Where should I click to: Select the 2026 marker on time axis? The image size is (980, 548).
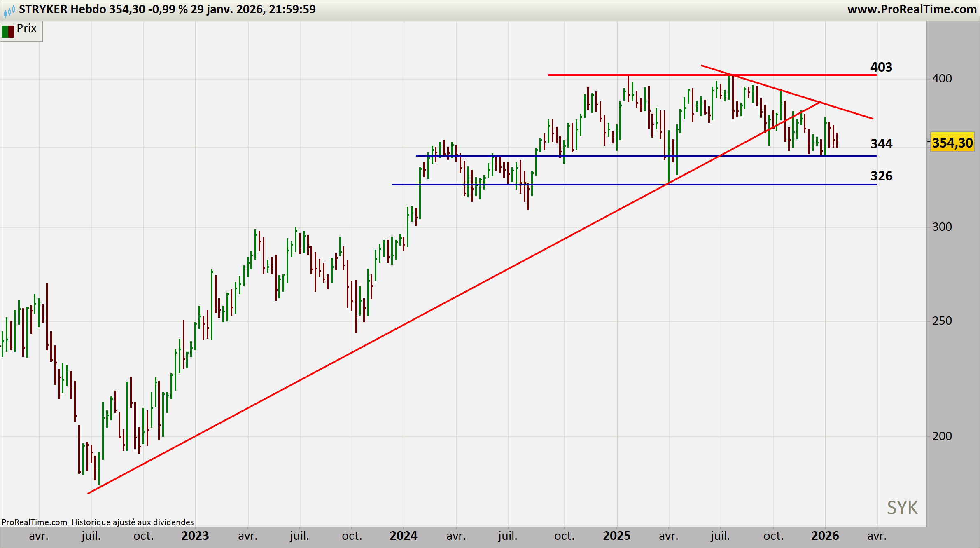[x=825, y=536]
